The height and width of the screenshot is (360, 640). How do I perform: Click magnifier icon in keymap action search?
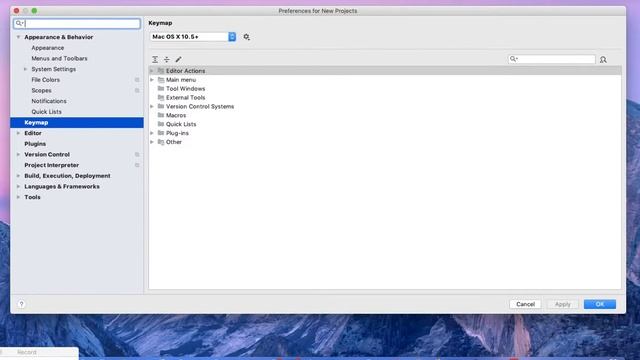click(x=513, y=59)
